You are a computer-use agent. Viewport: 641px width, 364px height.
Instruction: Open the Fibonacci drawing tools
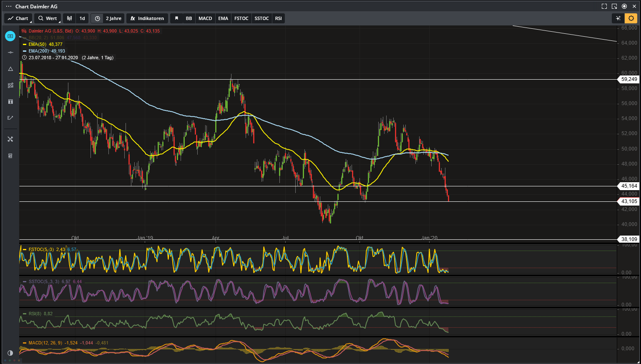[10, 85]
